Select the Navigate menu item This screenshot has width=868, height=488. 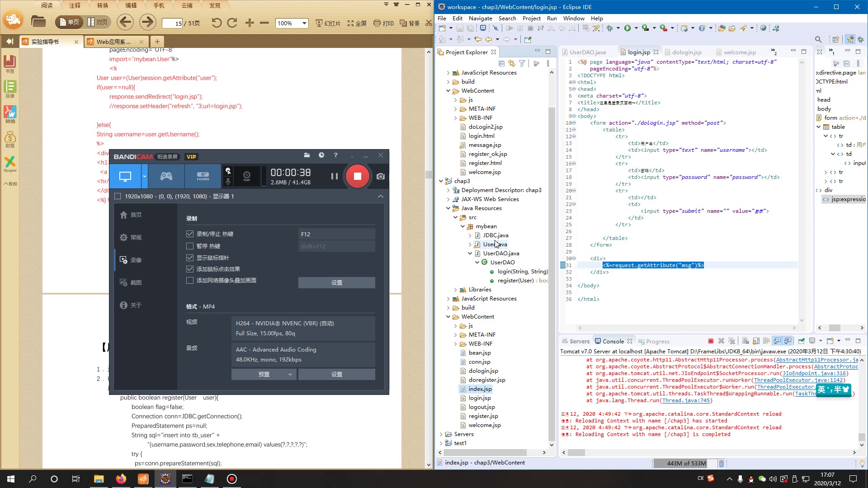pyautogui.click(x=481, y=18)
